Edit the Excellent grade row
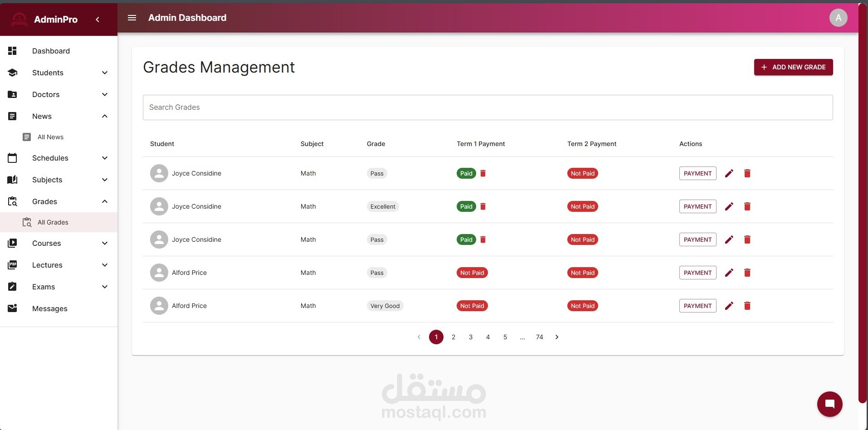Screen dimensions: 868x430 coord(729,206)
